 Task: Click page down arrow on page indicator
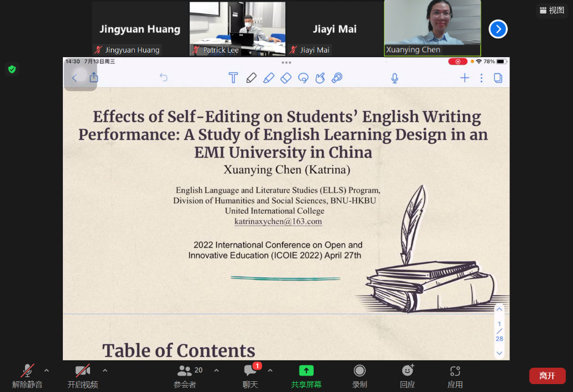point(499,353)
